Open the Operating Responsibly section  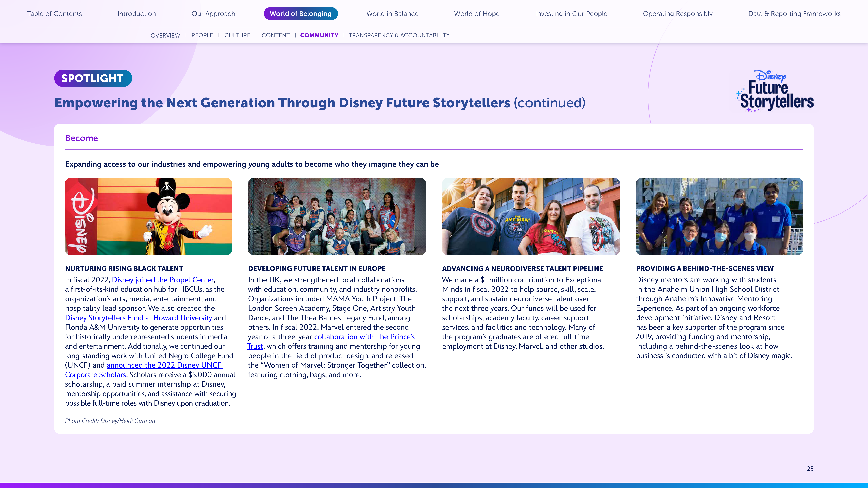[x=678, y=14]
